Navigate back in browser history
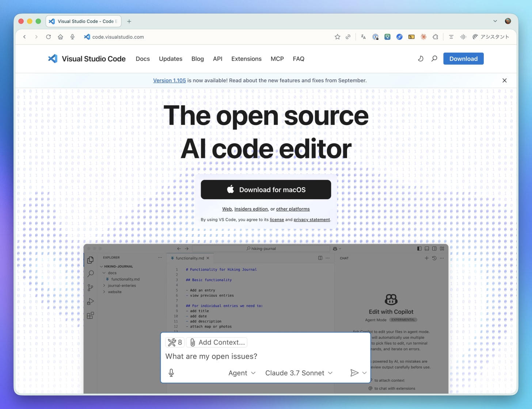 [24, 37]
